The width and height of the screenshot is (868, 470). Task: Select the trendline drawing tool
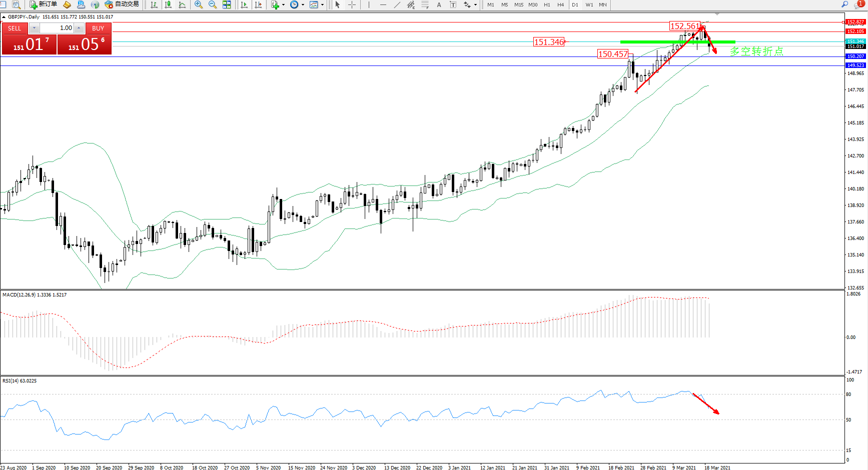pyautogui.click(x=397, y=4)
